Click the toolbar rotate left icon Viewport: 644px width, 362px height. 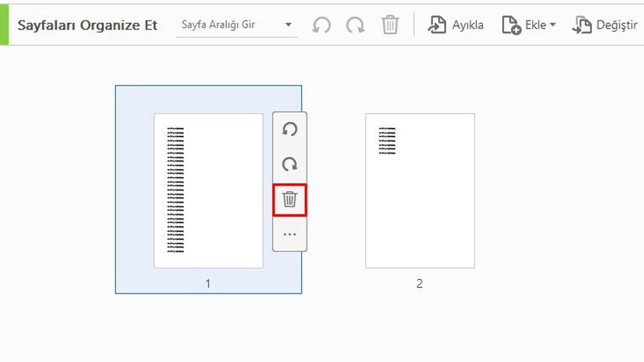[321, 24]
